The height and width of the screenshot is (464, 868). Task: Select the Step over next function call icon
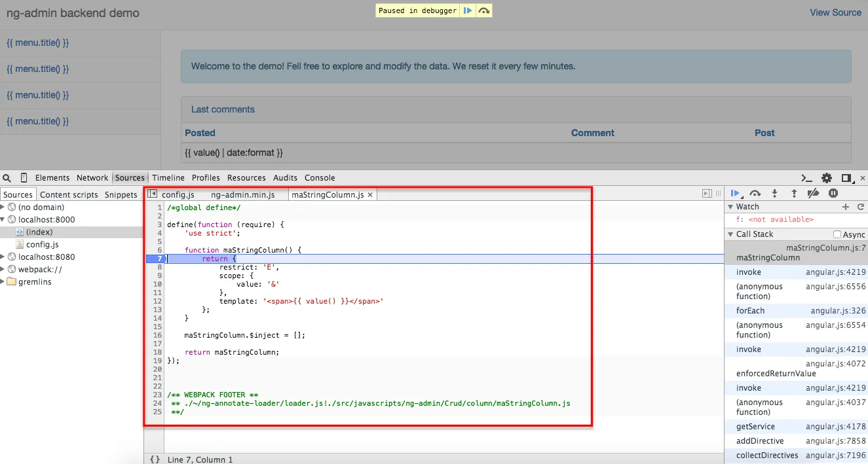point(755,193)
